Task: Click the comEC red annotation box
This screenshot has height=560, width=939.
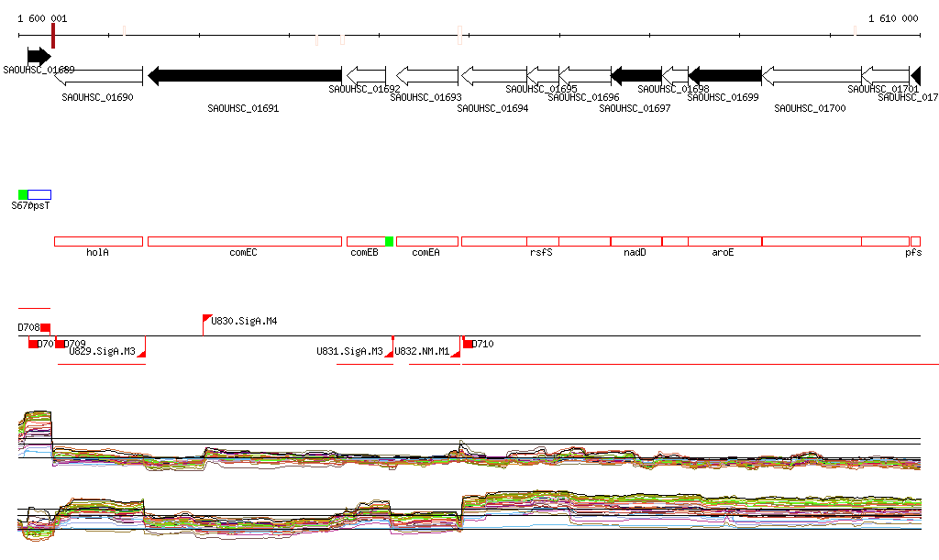Action: click(x=245, y=242)
